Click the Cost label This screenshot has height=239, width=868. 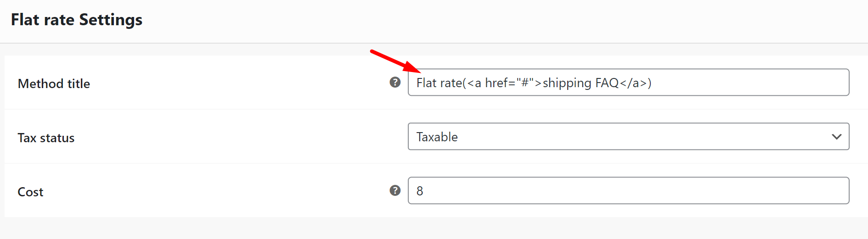click(30, 192)
